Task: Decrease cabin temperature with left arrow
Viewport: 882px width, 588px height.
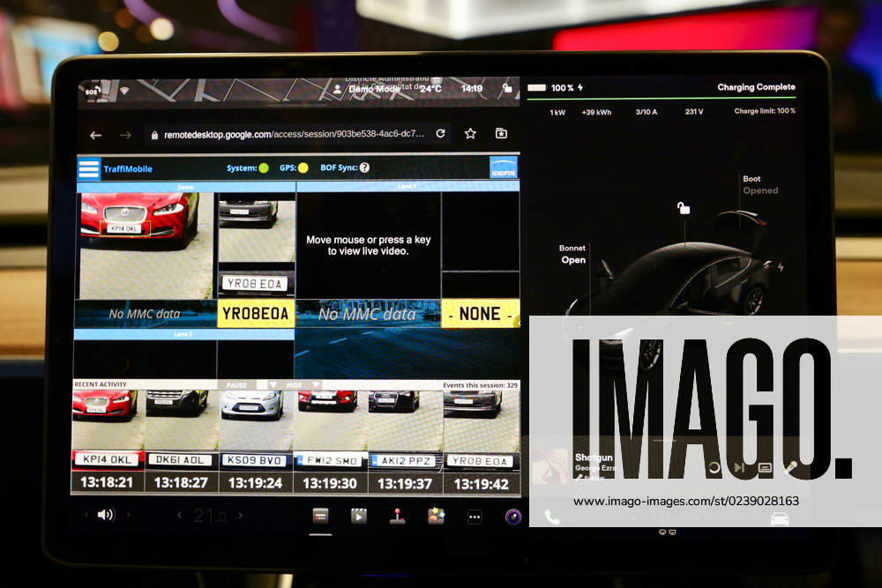Action: [179, 515]
